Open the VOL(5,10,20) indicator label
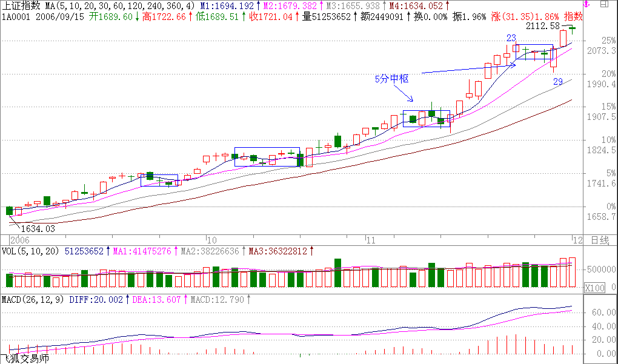Image resolution: width=618 pixels, height=364 pixels. pos(30,250)
